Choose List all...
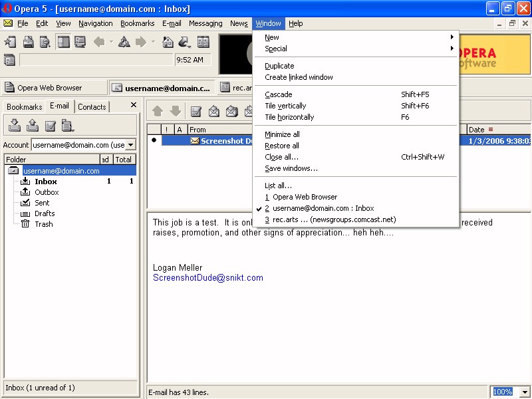This screenshot has width=532, height=399. [356, 186]
